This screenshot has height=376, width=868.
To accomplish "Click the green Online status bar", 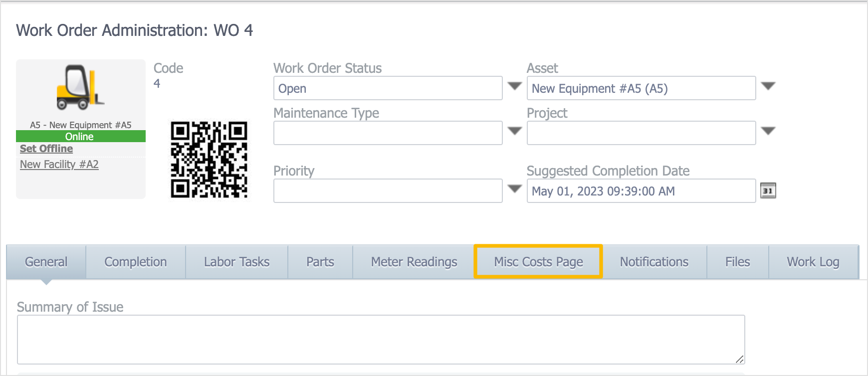I will click(80, 137).
